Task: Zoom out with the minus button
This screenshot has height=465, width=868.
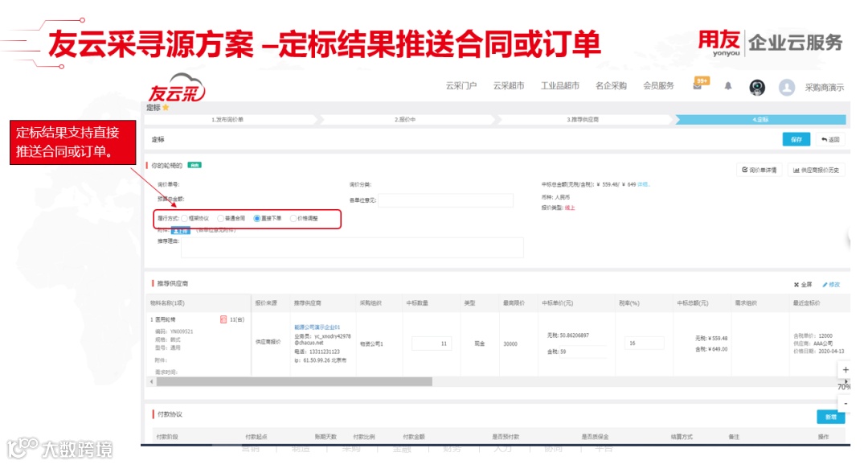Action: coord(845,404)
